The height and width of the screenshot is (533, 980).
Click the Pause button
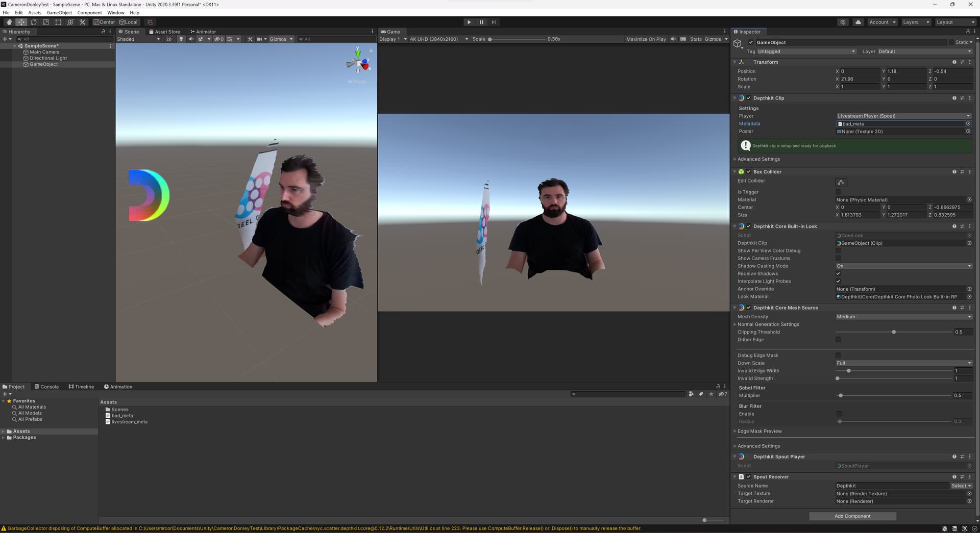(481, 22)
